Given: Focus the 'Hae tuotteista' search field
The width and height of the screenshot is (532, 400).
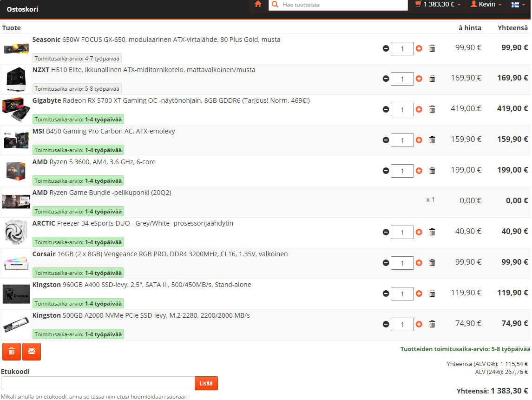Looking at the screenshot, I should pos(338,5).
